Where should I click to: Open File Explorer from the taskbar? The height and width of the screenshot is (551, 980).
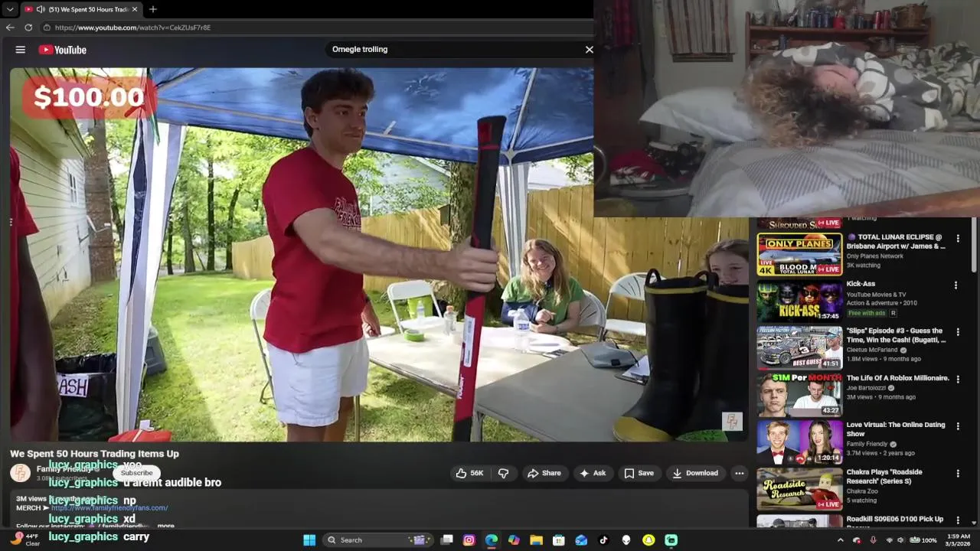point(537,540)
